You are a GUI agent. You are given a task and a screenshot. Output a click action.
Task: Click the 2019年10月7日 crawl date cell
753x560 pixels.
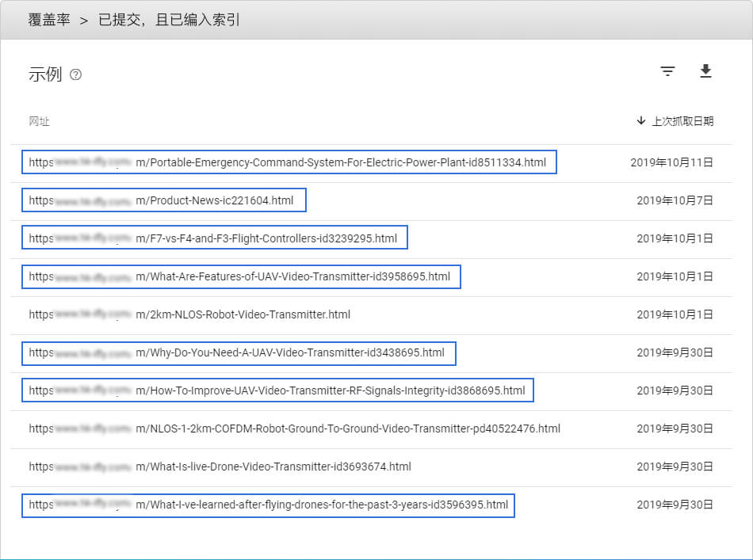coord(675,200)
